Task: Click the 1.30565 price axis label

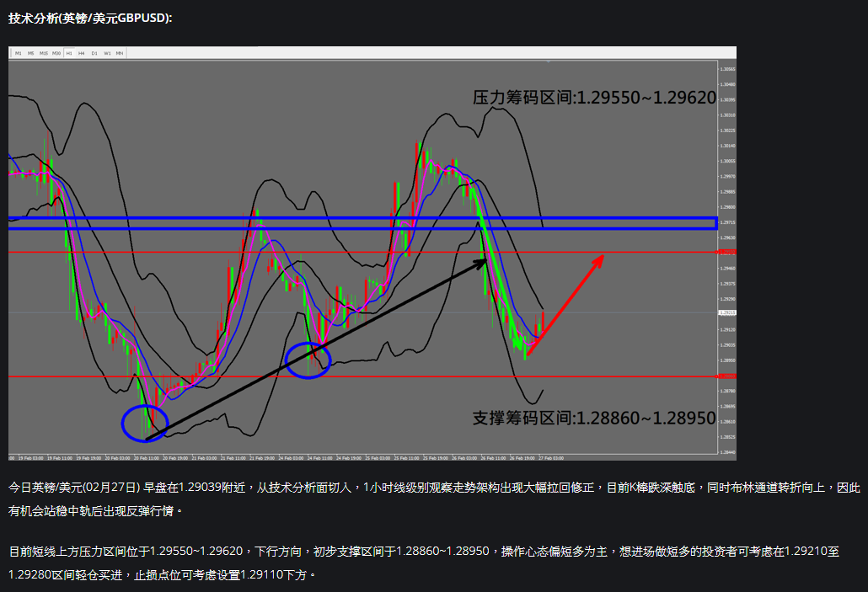Action: [727, 69]
